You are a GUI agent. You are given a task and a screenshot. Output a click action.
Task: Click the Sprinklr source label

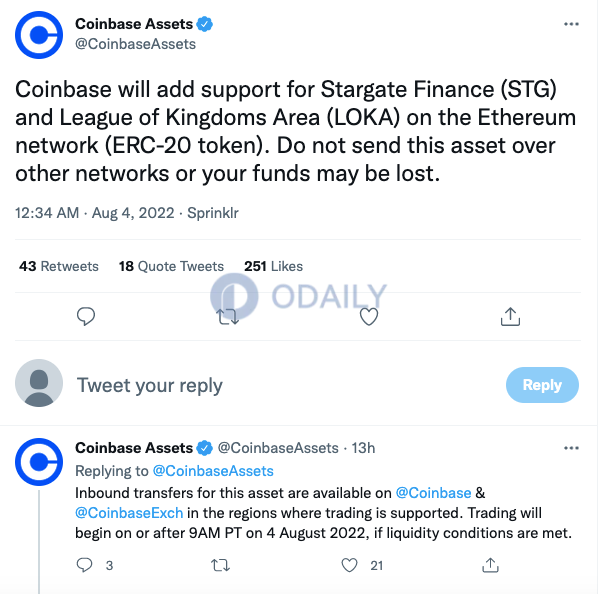coord(213,213)
